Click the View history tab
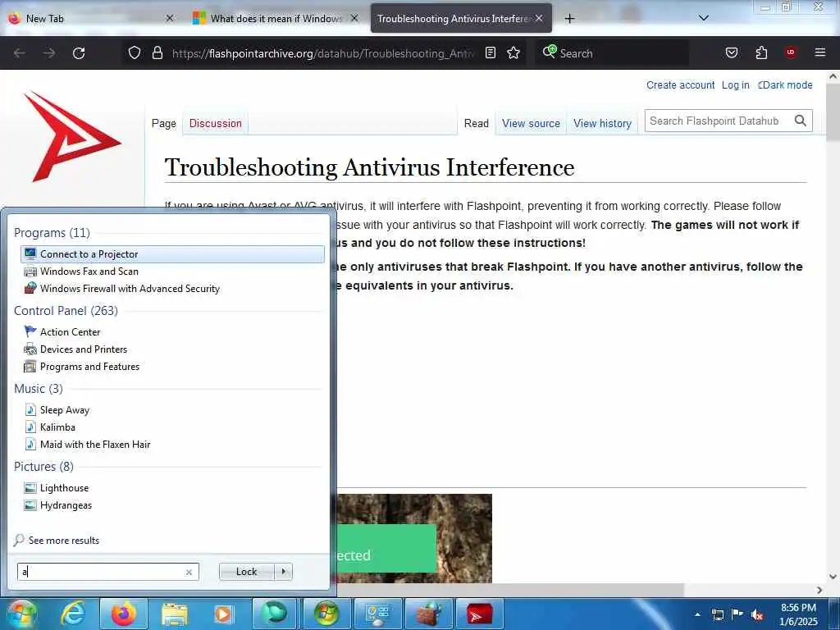Viewport: 840px width, 630px height. tap(602, 123)
